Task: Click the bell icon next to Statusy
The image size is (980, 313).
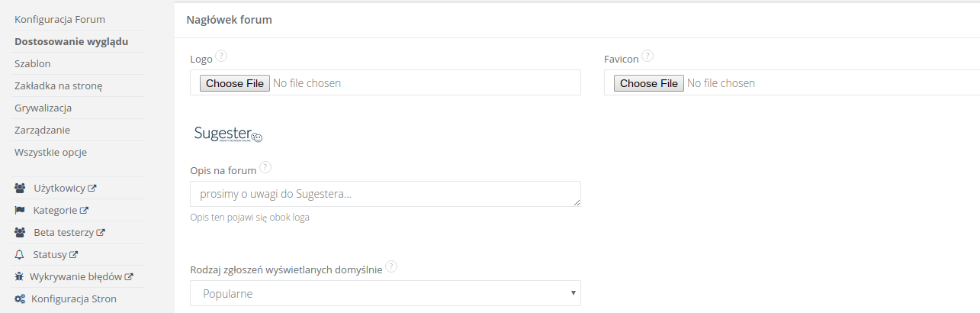Action: tap(21, 254)
